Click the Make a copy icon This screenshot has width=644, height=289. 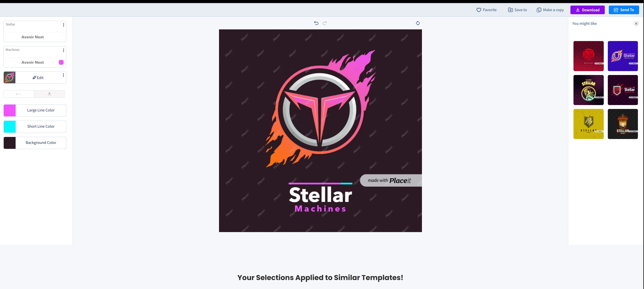(539, 10)
